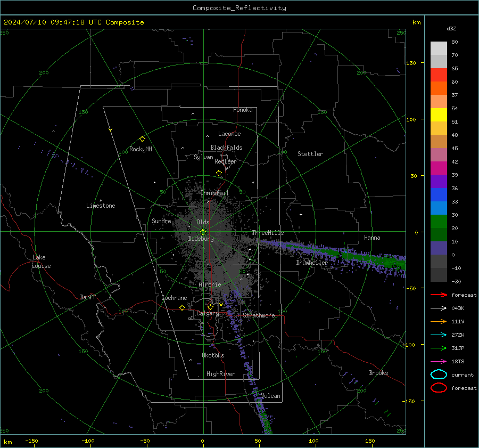This screenshot has height=448, width=479.
Task: Click the asterisk marker above Limestone
Action: pos(101,201)
